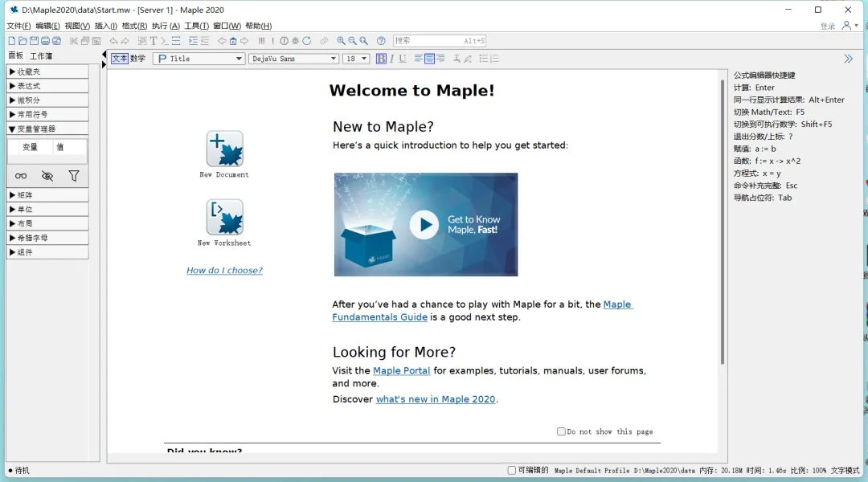Open the Maple Portal link
The image size is (868, 482).
tap(401, 371)
